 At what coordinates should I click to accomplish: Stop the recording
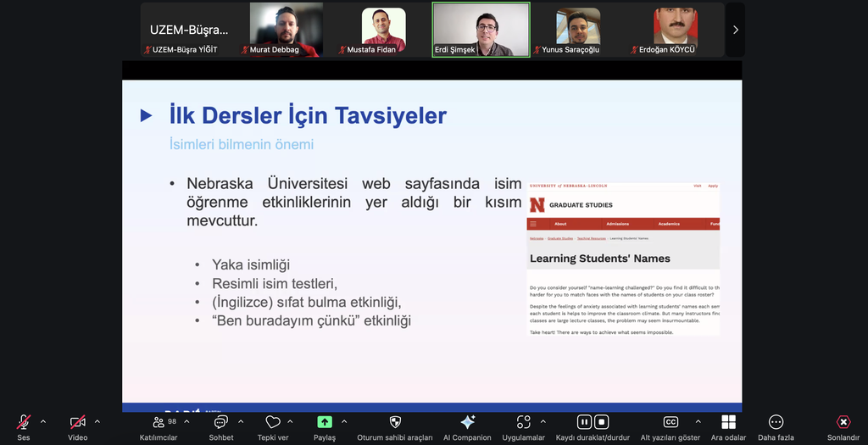tap(601, 421)
